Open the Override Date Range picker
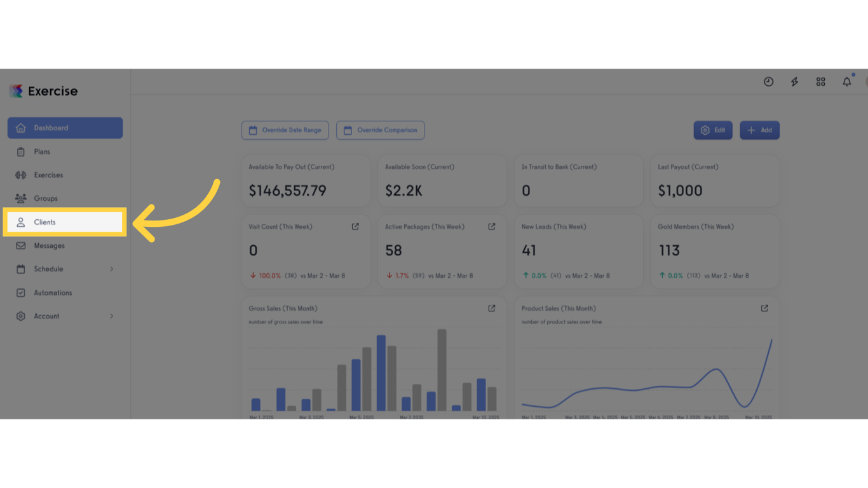 pos(285,130)
